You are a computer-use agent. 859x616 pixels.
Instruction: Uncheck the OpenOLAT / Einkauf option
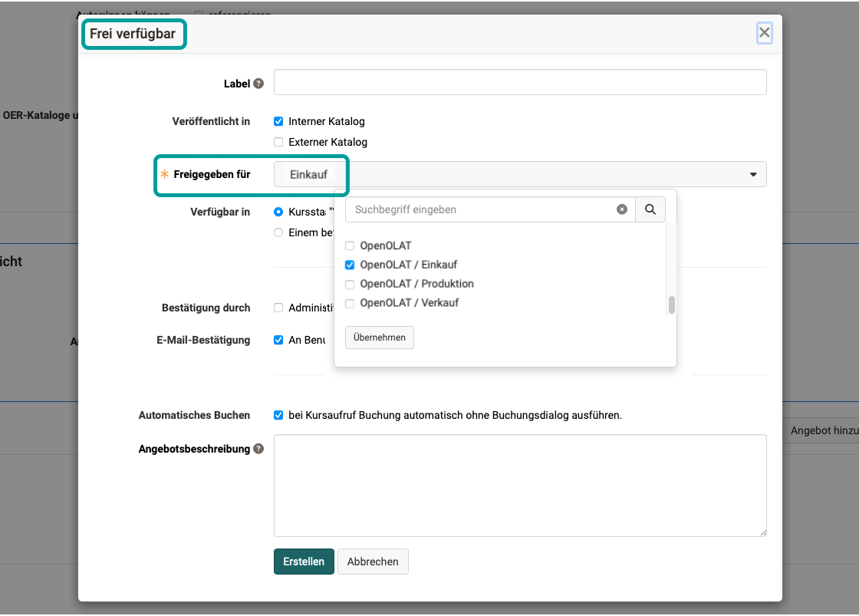[x=350, y=265]
